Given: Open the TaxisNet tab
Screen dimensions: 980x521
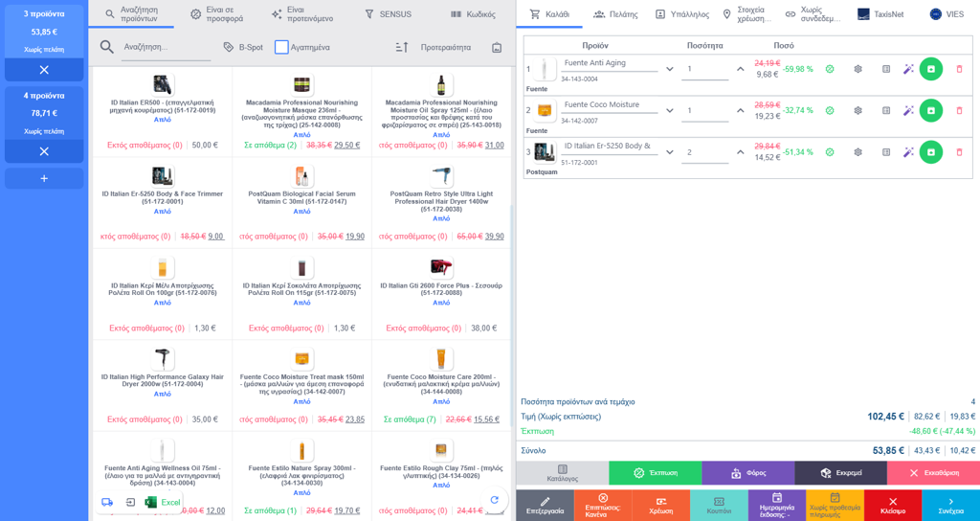Looking at the screenshot, I should pos(880,14).
